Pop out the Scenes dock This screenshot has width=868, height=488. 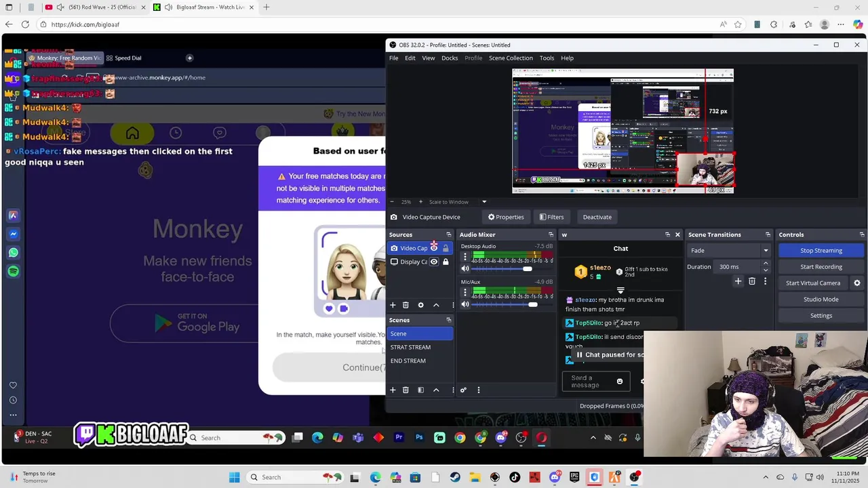coord(448,320)
